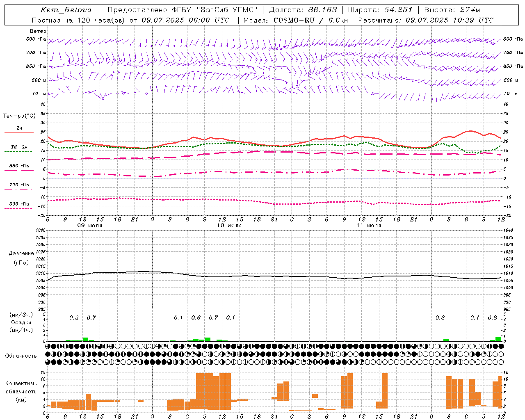Click the '10 июля' date label
Image resolution: width=525 pixels, height=420 pixels.
click(230, 226)
